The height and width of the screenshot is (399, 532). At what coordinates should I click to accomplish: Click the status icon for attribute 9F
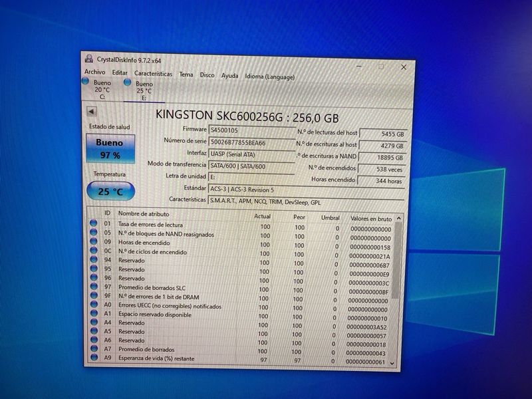[94, 295]
